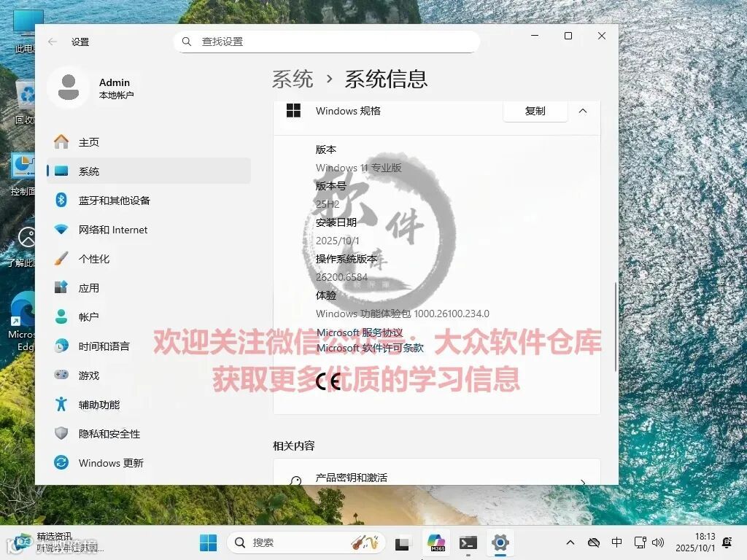Viewport: 747px width, 560px height.
Task: Open the volume icon in system tray
Action: [x=658, y=542]
